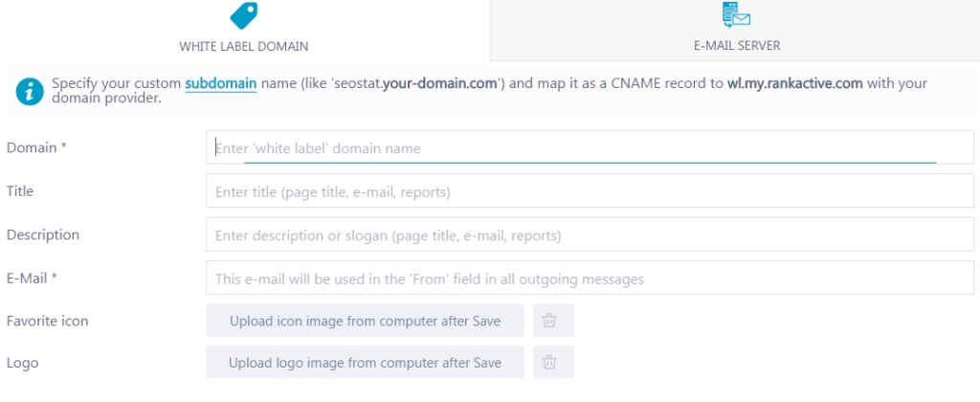980x402 pixels.
Task: Switch to the E-MAIL SERVER tab
Action: [735, 30]
